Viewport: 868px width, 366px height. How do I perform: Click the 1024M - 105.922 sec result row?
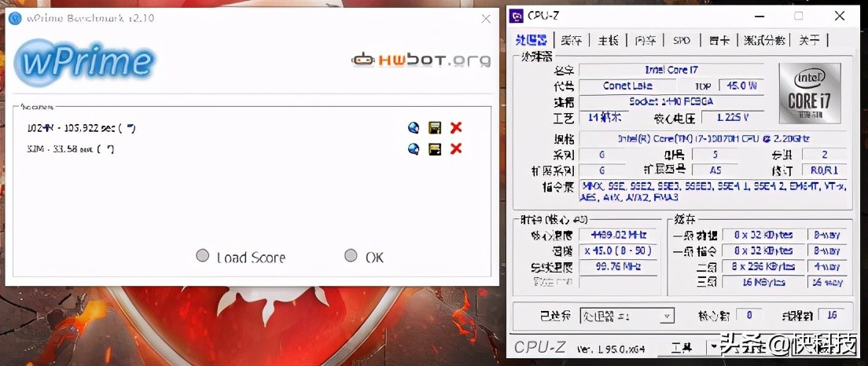pyautogui.click(x=82, y=128)
